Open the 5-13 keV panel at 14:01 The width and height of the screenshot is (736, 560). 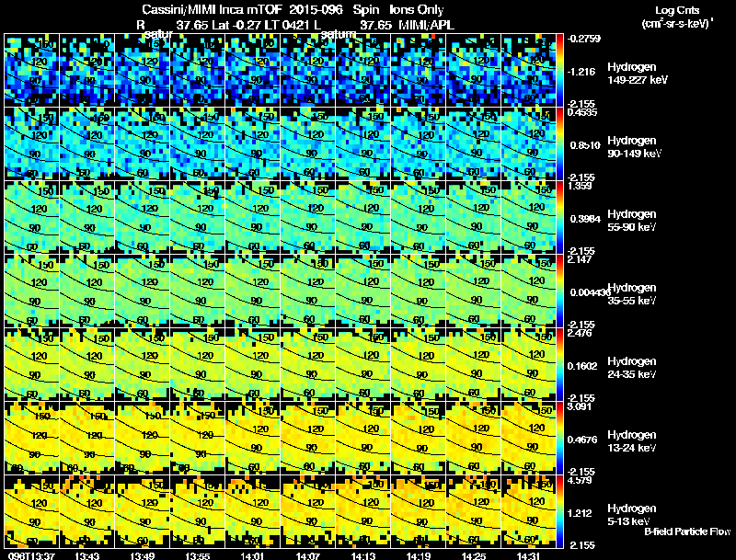(x=252, y=512)
